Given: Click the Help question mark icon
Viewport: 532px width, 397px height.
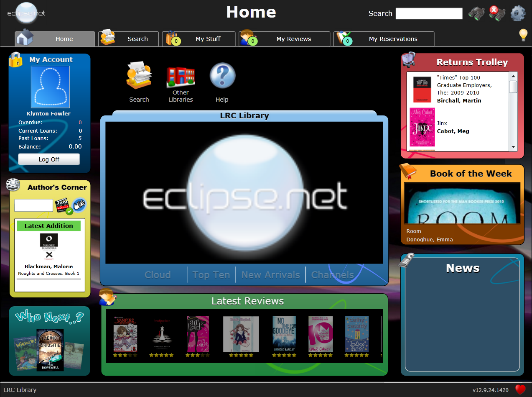Looking at the screenshot, I should [222, 76].
